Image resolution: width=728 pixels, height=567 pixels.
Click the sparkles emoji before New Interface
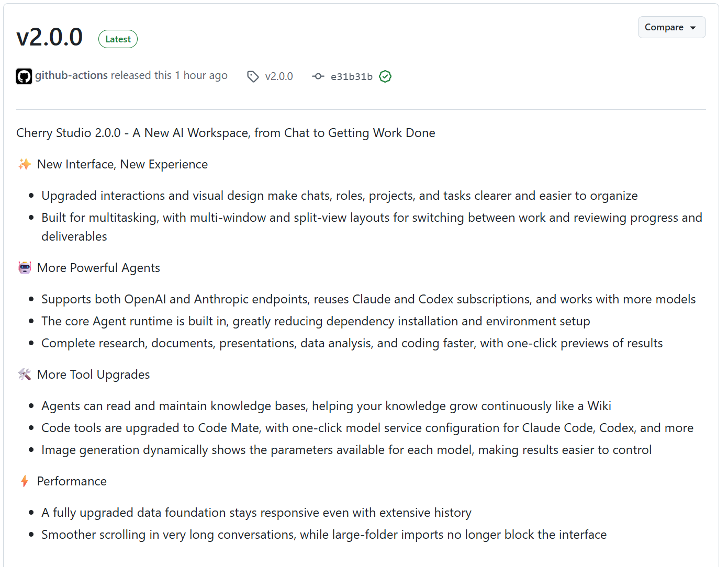click(25, 164)
